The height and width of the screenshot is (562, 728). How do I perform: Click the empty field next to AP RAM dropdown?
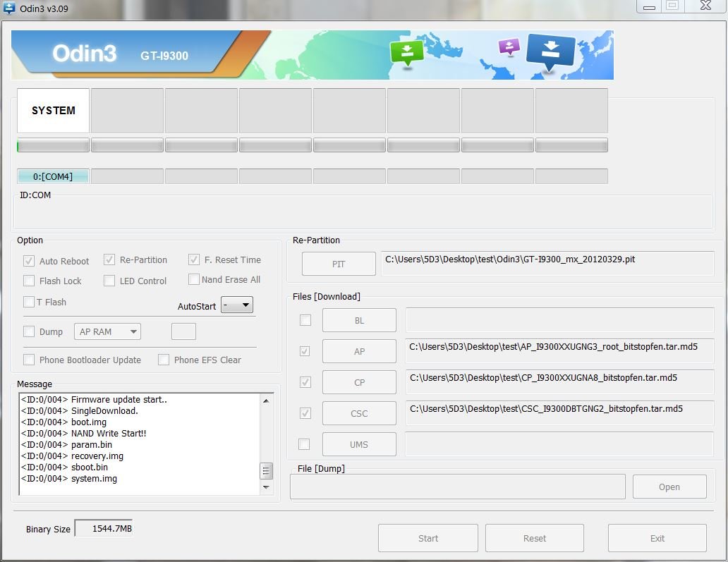point(183,331)
